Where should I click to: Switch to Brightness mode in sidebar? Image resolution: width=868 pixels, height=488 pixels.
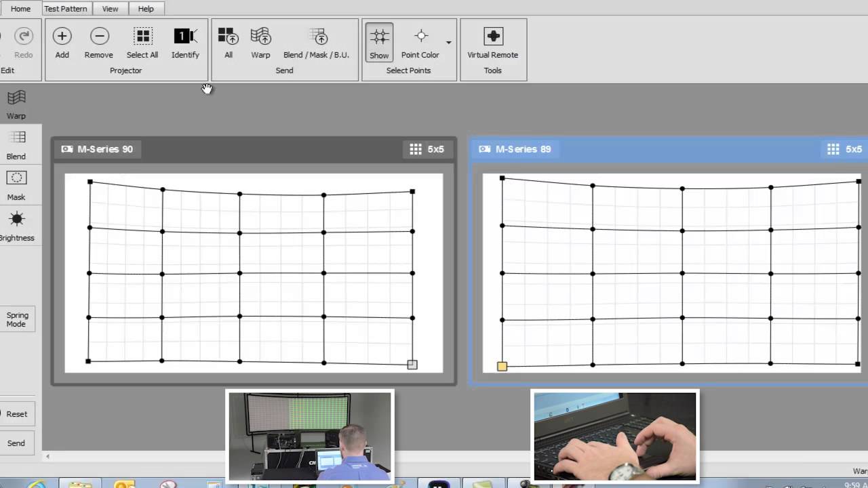click(x=17, y=227)
